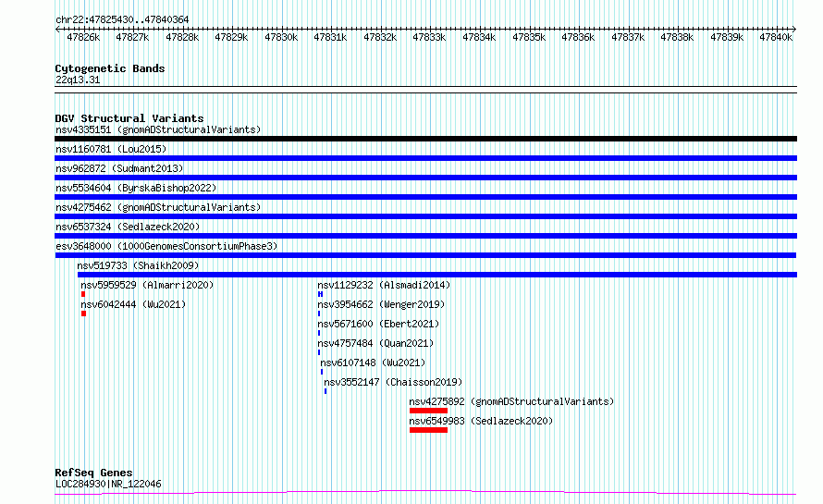
Task: Click red bar under nsv6549983
Action: [428, 430]
